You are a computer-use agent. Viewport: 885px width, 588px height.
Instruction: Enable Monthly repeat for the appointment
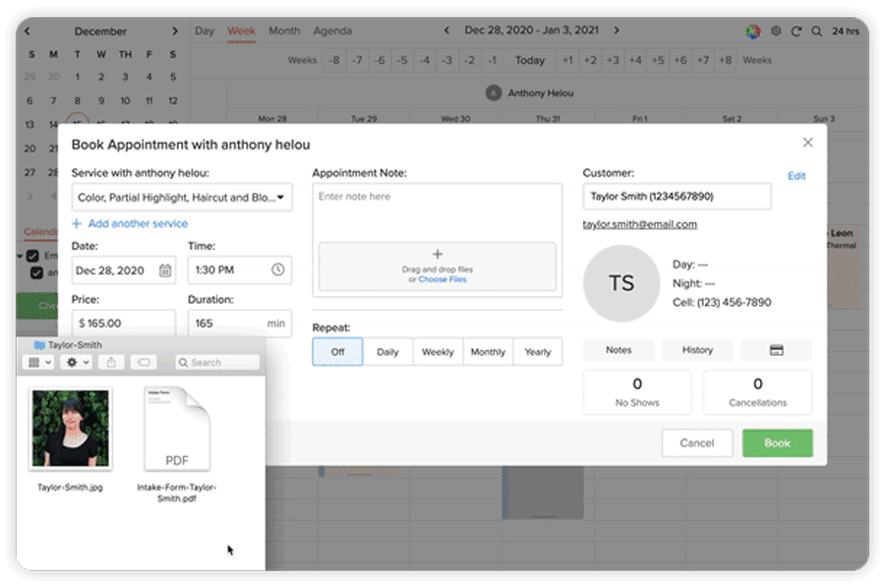pos(488,351)
